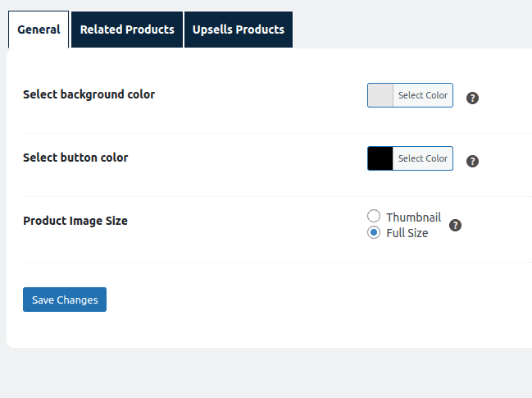The image size is (532, 398).
Task: Select the Thumbnail radio button
Action: tap(374, 217)
